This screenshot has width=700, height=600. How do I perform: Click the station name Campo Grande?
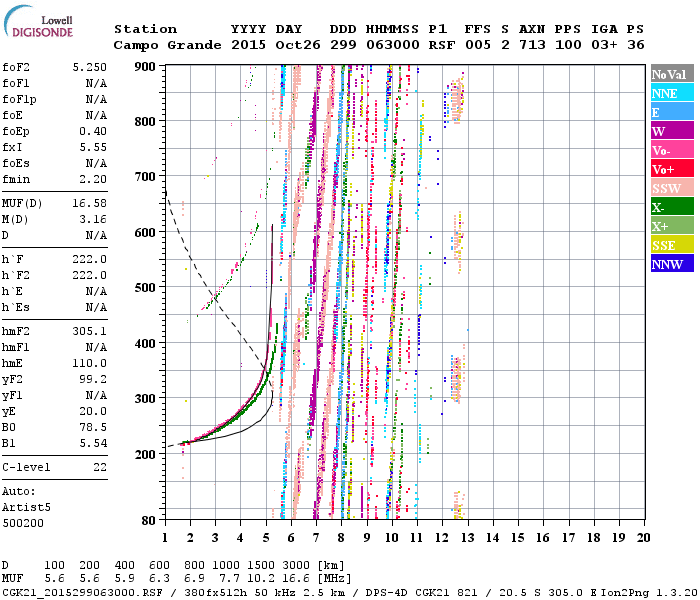(x=167, y=45)
